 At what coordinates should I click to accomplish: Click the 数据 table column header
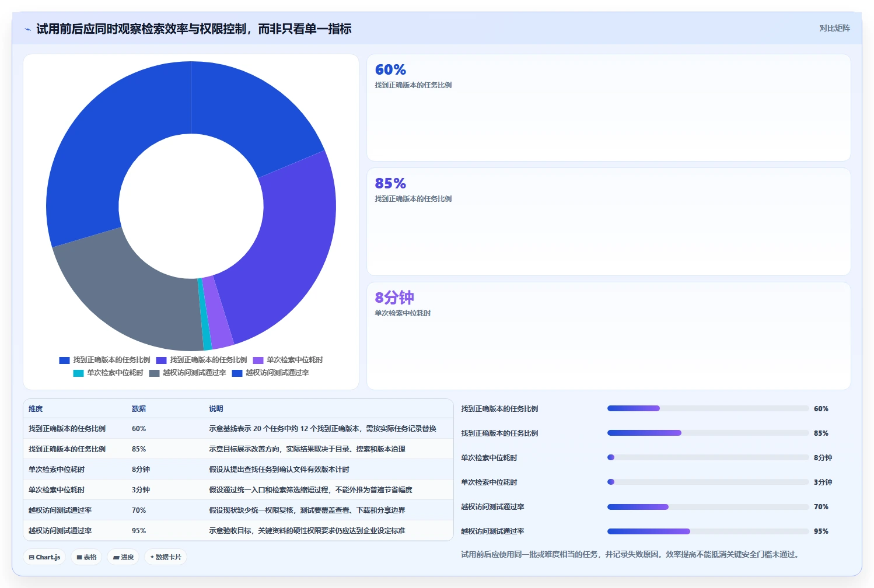(139, 409)
